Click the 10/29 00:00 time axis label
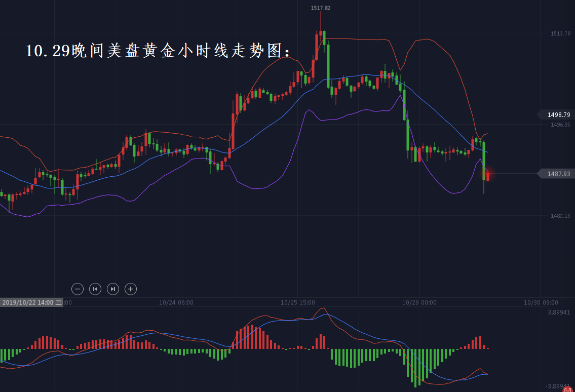Screen dimensions: 575x392 (x=419, y=302)
